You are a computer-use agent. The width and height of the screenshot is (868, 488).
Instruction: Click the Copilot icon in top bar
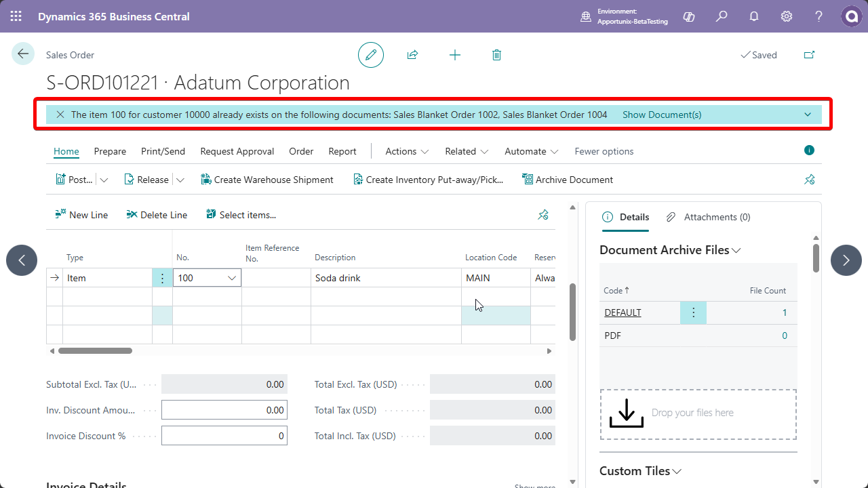coord(689,16)
